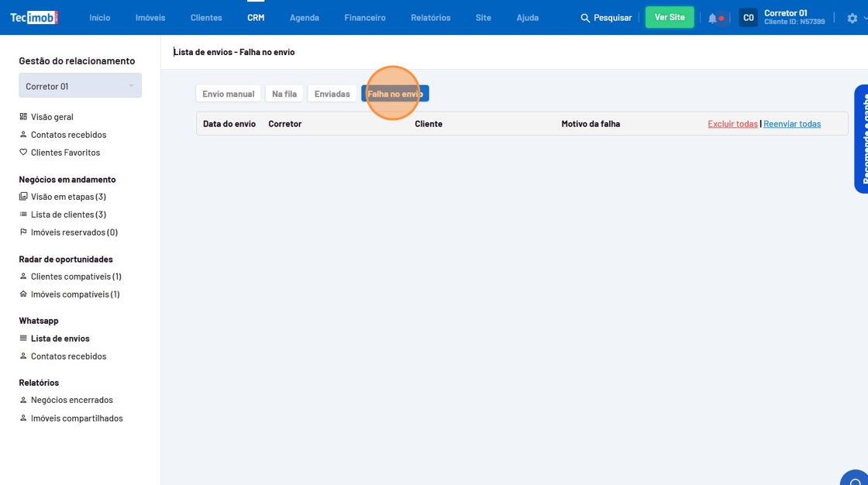Image resolution: width=868 pixels, height=485 pixels.
Task: Open the notifications bell icon
Action: (712, 18)
